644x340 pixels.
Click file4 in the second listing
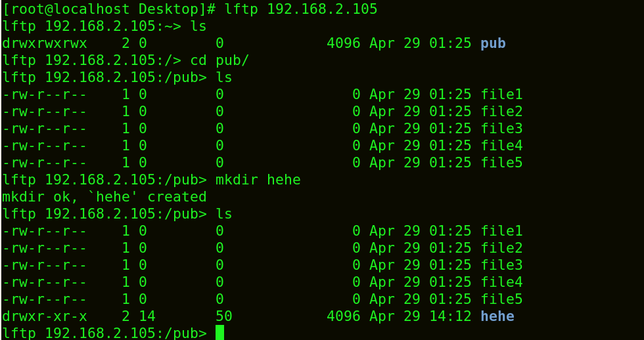[x=501, y=282]
